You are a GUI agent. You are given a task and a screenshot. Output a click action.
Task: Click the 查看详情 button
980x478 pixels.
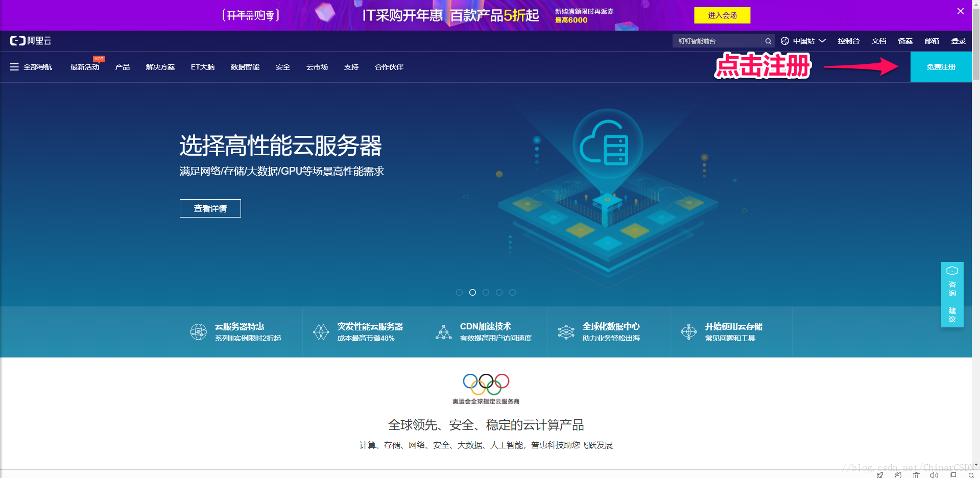click(x=210, y=208)
